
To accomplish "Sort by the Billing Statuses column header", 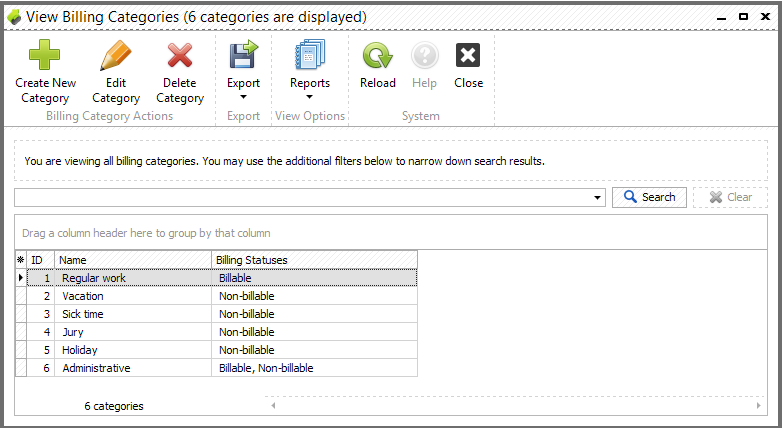I will tap(314, 260).
